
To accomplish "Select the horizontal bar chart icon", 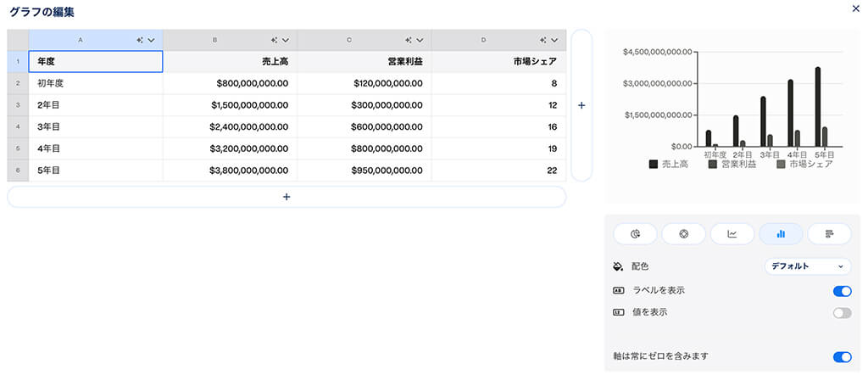I will 829,234.
